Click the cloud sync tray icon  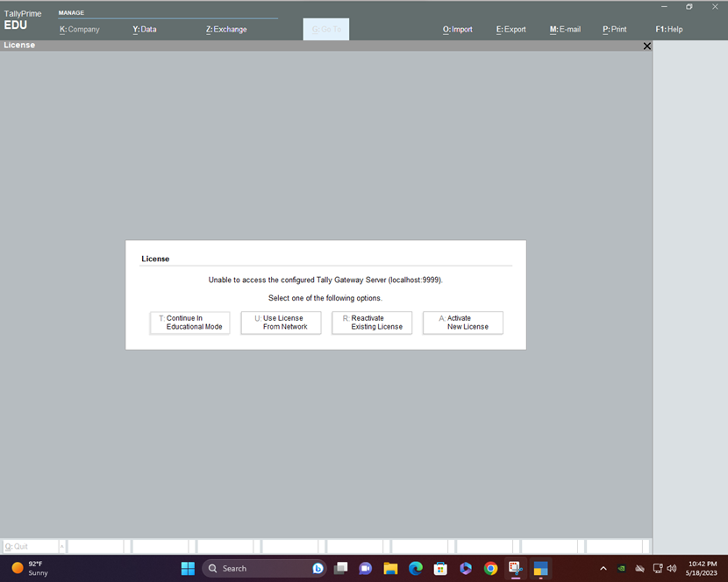639,568
